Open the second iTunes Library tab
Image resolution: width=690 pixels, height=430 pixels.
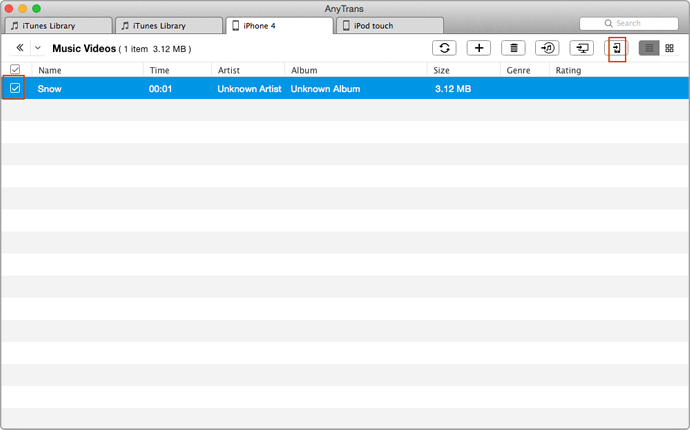click(x=169, y=26)
